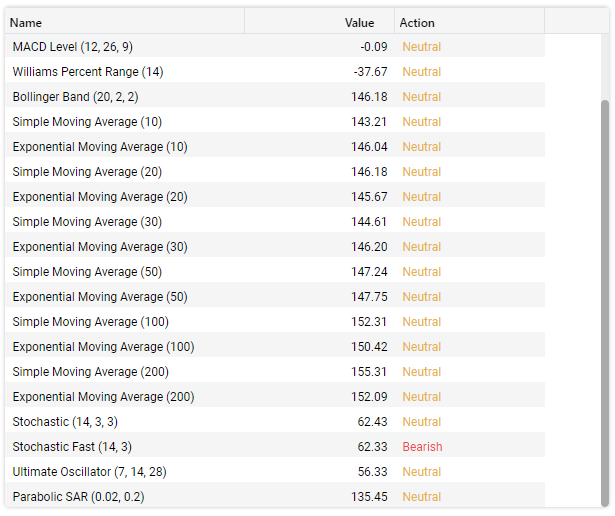Screen dimensions: 615x516
Task: Click Exponential Moving Average (100) value 150.42
Action: point(369,347)
